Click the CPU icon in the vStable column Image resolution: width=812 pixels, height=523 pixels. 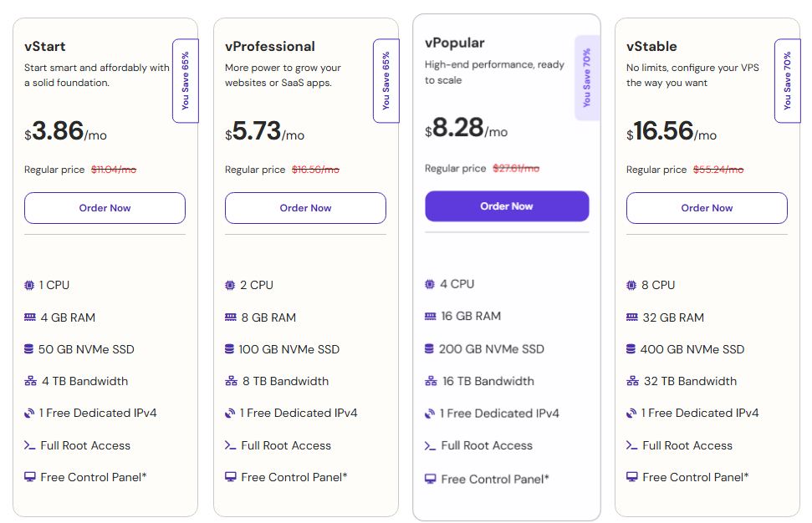pyautogui.click(x=632, y=285)
